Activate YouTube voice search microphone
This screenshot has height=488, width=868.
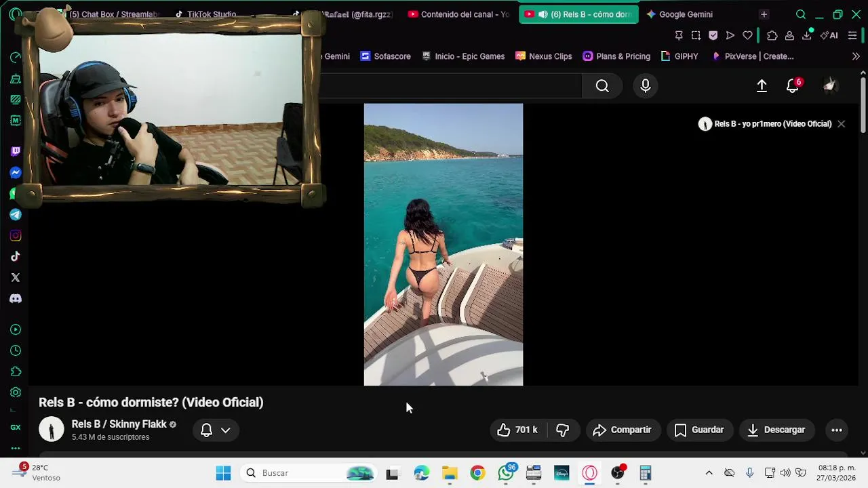coord(646,85)
